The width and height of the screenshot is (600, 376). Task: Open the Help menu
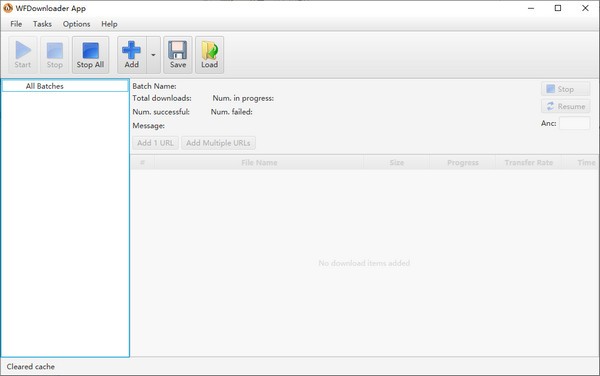(109, 24)
